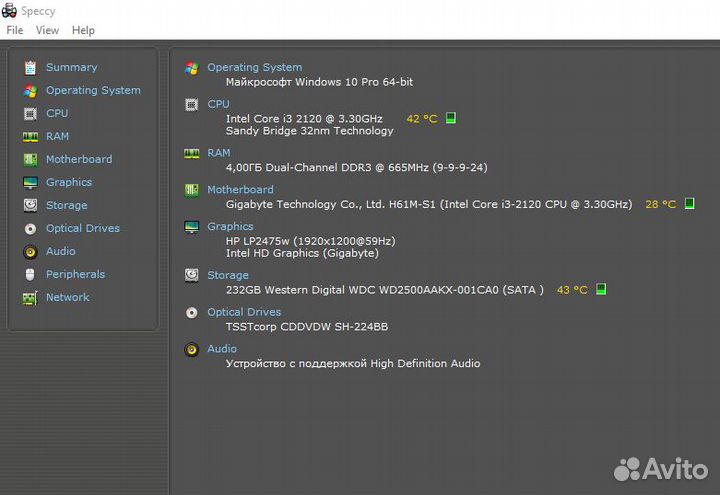Viewport: 720px width, 495px height.
Task: Click the High Definition Audio device text
Action: coord(353,363)
